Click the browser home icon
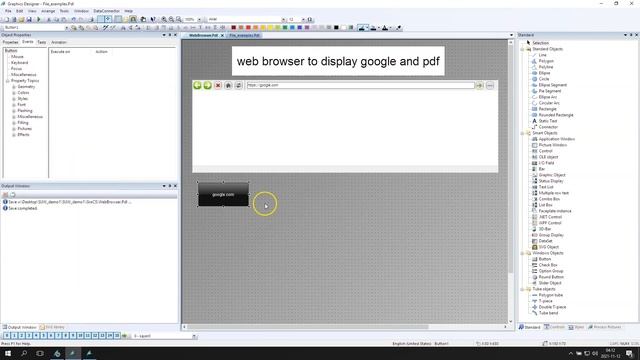The height and width of the screenshot is (360, 640). click(228, 85)
